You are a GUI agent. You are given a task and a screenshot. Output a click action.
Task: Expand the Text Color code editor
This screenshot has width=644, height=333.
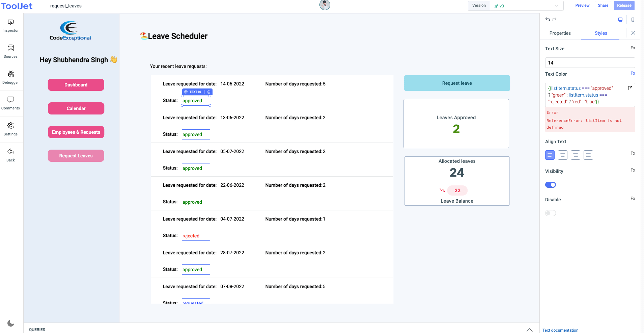coord(630,88)
